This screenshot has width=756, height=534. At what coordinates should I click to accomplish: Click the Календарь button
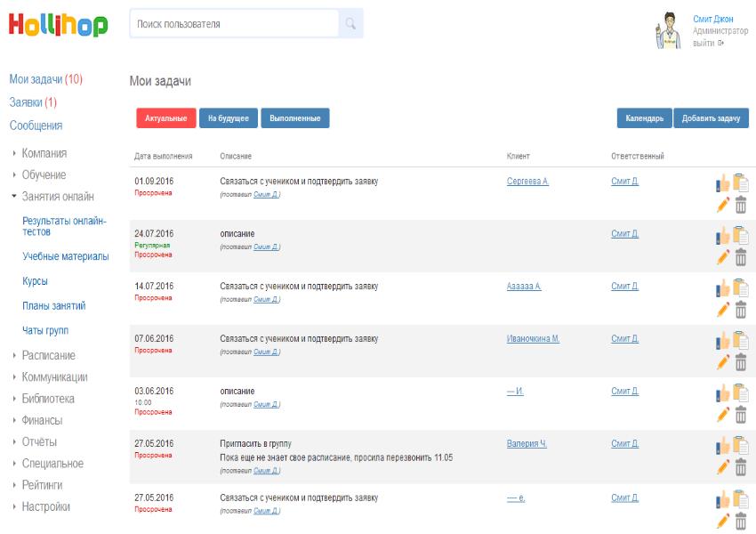click(644, 118)
